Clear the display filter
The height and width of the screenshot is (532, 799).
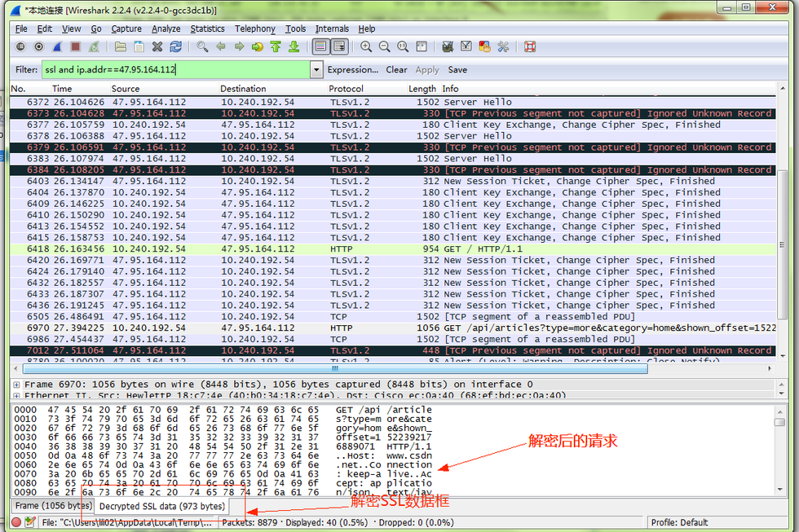tap(396, 70)
